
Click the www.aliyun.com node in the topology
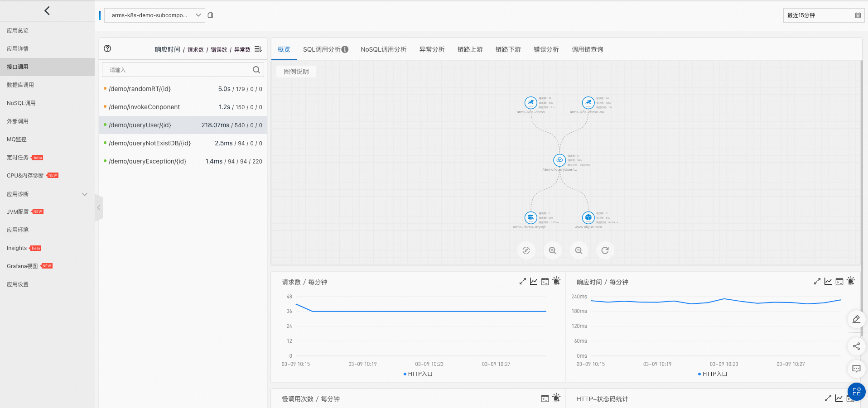click(588, 218)
